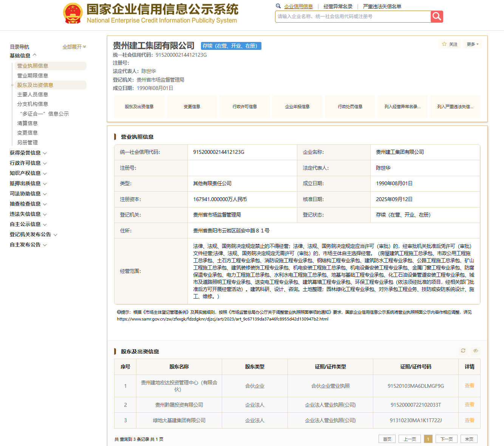The width and height of the screenshot is (504, 446).
Task: Click the magnifier icon beside 企业信用信息
Action: (x=278, y=6)
